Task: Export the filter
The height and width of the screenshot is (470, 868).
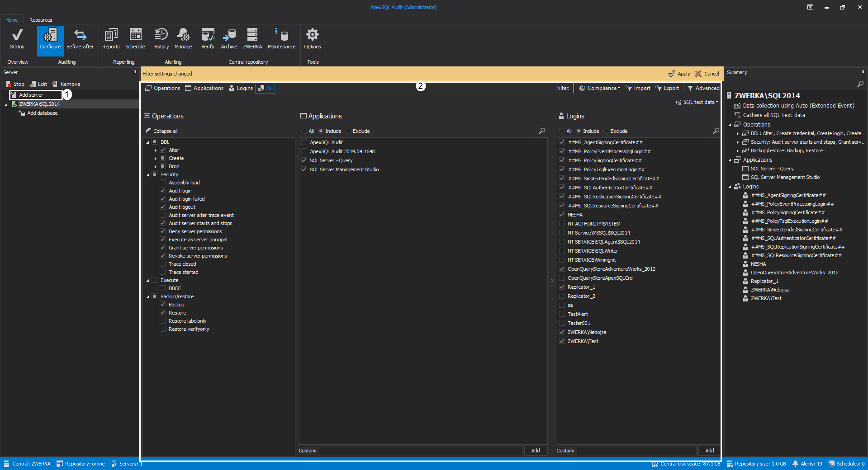Action: tap(667, 88)
